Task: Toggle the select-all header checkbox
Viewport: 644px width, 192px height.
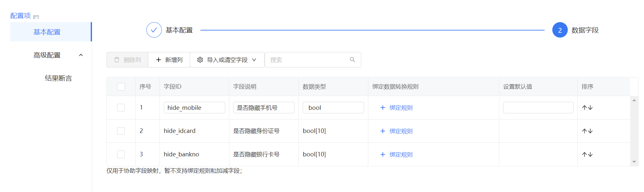Action: (x=121, y=87)
